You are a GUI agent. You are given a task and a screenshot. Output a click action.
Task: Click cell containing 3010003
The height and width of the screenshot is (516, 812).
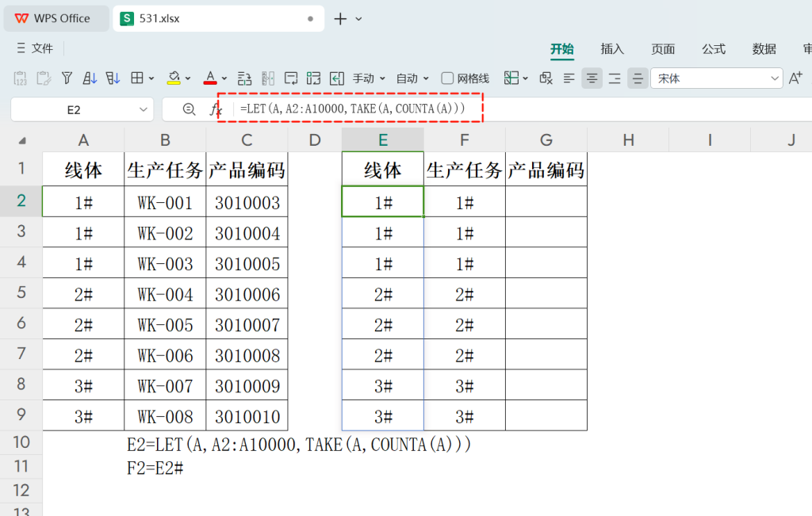point(247,202)
